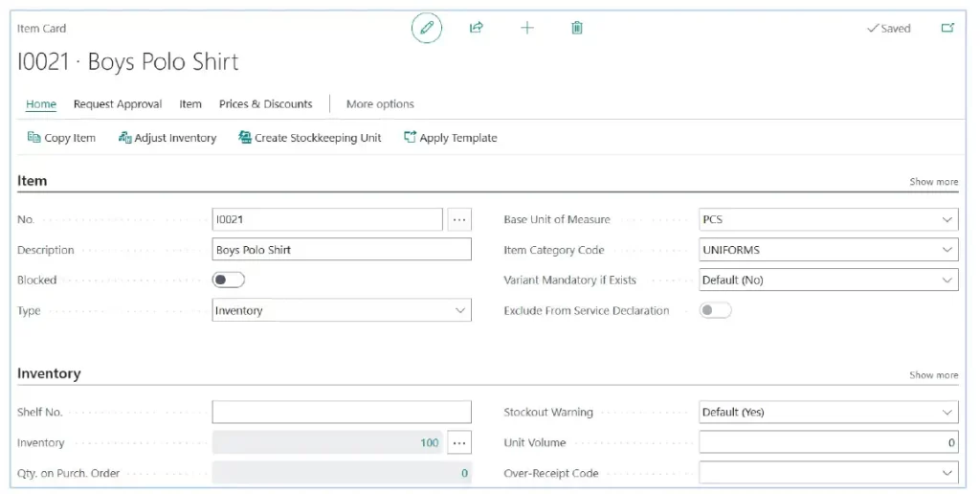Image resolution: width=980 pixels, height=494 pixels.
Task: Click the ellipsis beside Inventory value
Action: pos(459,442)
